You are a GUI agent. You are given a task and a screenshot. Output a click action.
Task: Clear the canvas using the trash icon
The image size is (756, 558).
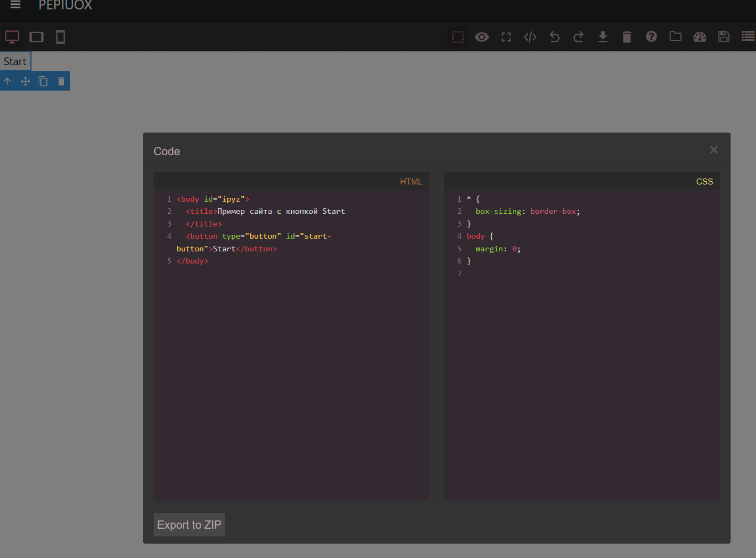[x=627, y=37]
